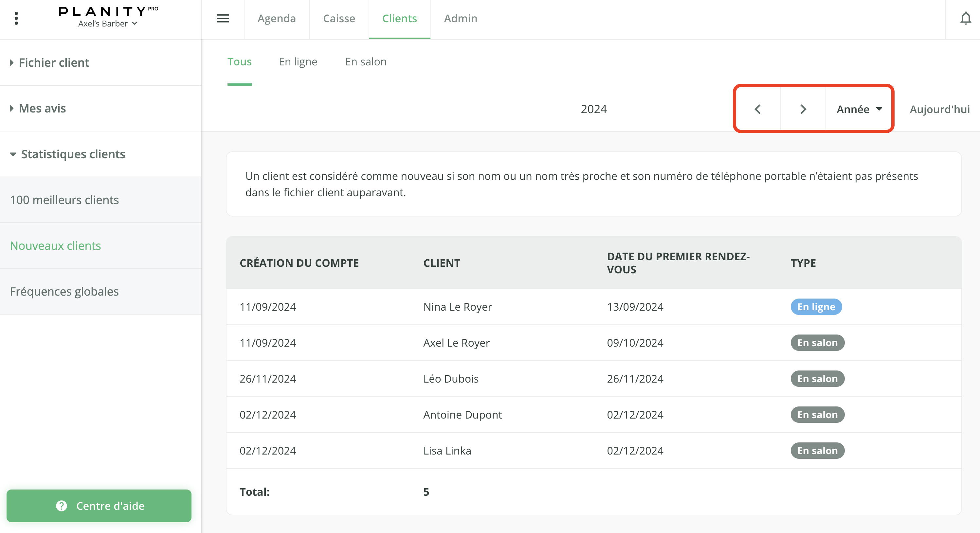This screenshot has width=980, height=533.
Task: Switch to the Agenda tab
Action: [x=276, y=18]
